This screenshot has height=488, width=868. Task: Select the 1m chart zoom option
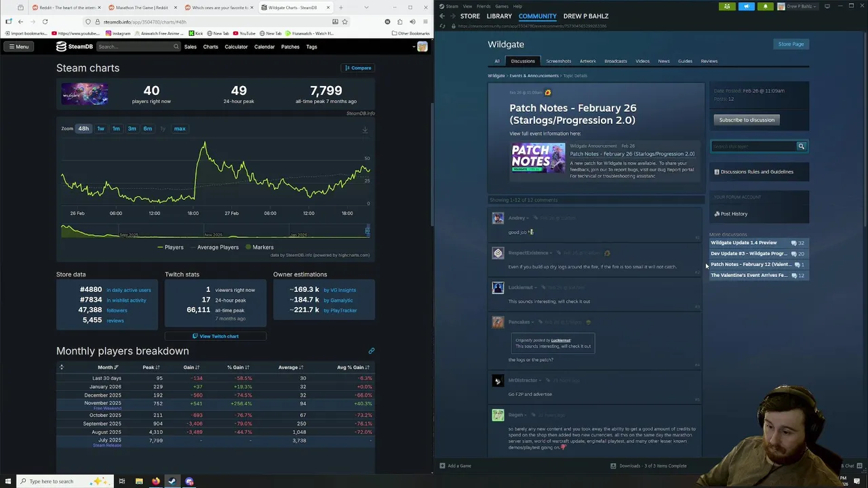pos(116,129)
